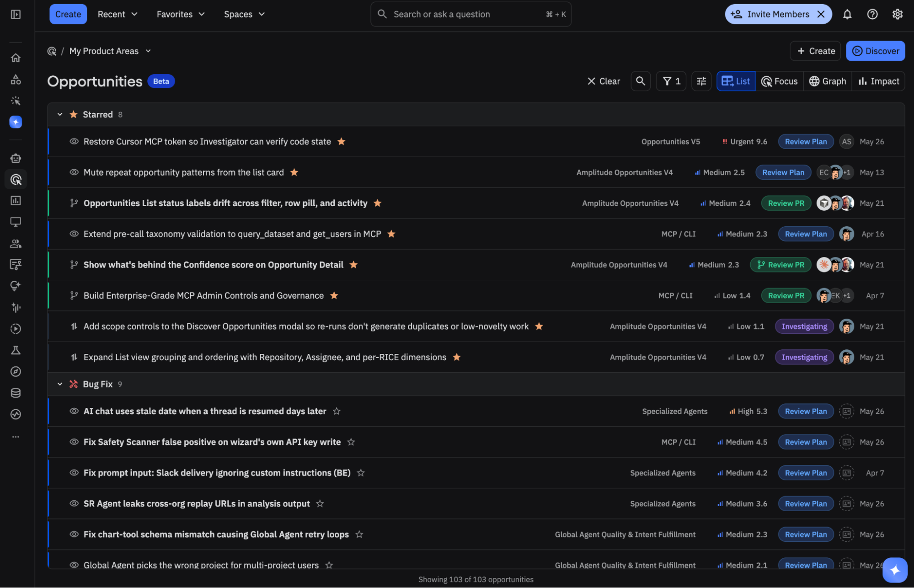Open the floating AI sparkle assistant button

pos(895,570)
